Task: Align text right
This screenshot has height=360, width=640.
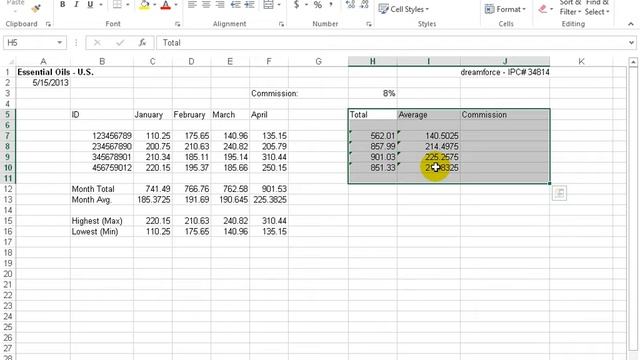Action: coord(220,5)
